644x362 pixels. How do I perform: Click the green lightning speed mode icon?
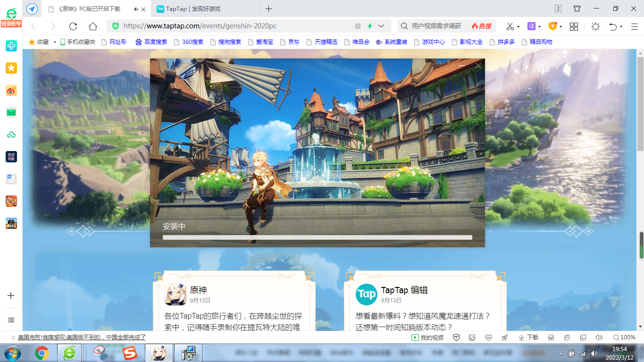point(370,26)
